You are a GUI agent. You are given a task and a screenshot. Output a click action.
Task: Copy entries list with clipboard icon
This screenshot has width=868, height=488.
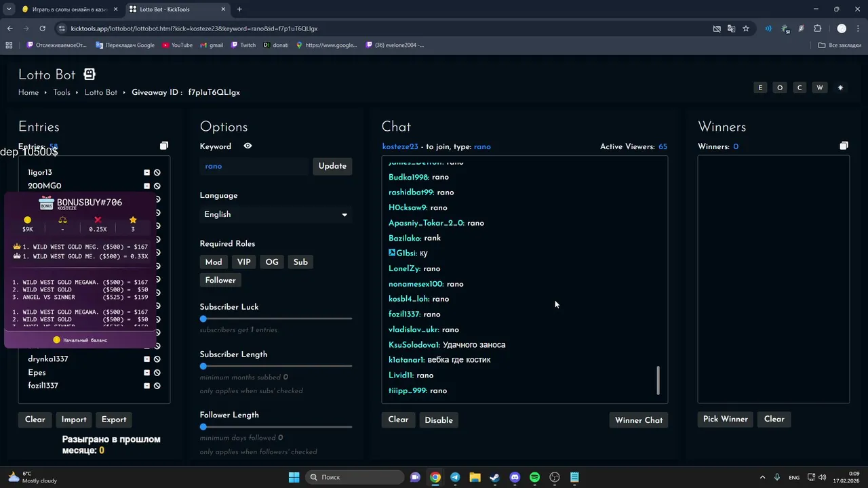pyautogui.click(x=163, y=146)
